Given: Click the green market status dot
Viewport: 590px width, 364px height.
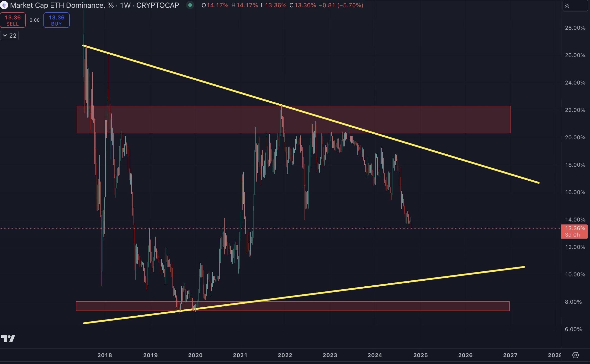Looking at the screenshot, I should pos(190,5).
